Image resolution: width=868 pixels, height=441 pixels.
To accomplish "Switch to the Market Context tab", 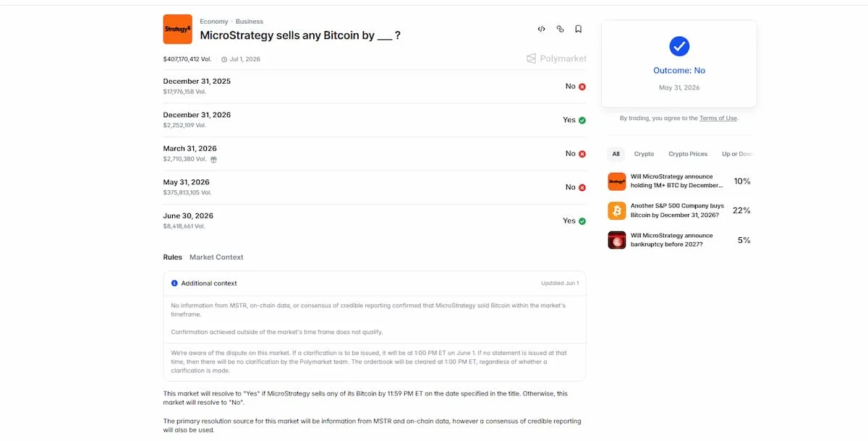I will tap(216, 257).
